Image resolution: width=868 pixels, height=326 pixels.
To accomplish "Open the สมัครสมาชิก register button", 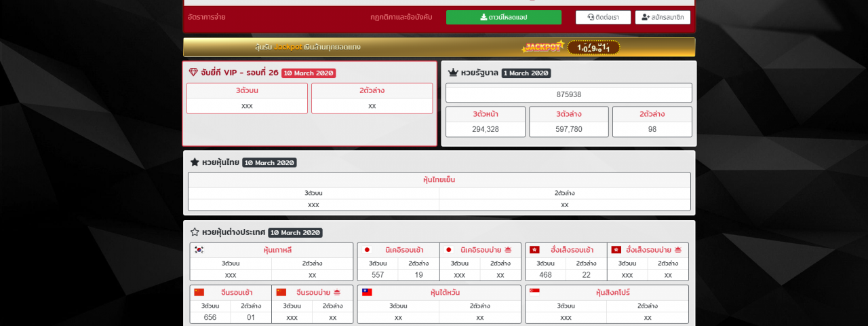I will [x=663, y=17].
